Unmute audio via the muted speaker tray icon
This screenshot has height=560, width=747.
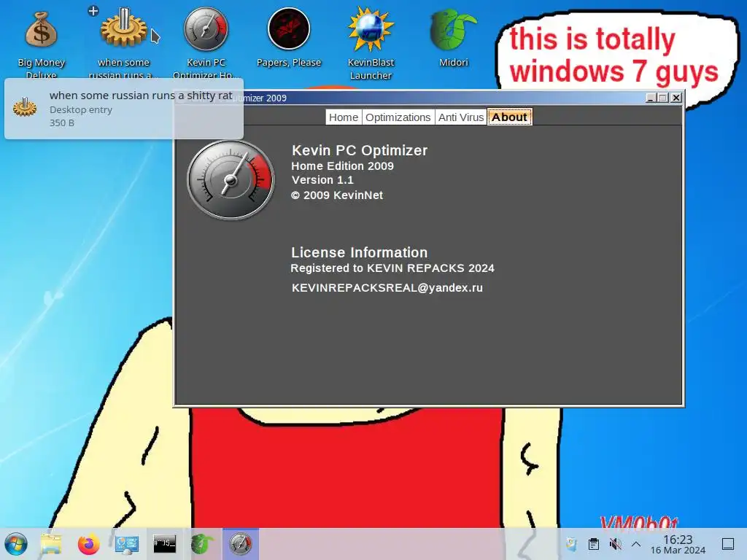tap(615, 544)
